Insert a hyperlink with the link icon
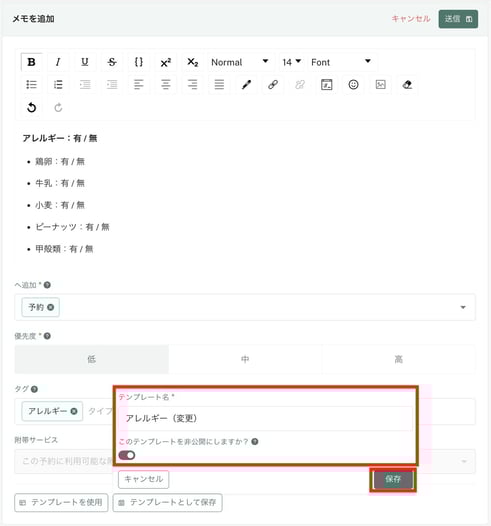The image size is (491, 526). [x=273, y=85]
